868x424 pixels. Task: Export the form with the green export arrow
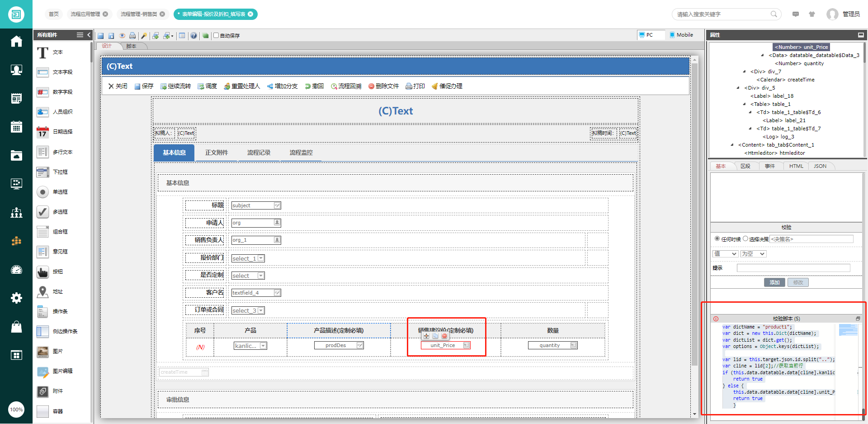156,35
